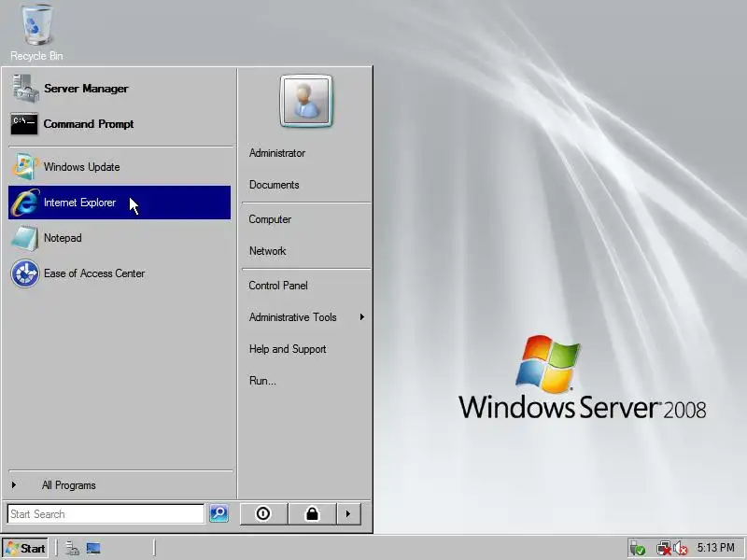Expand the Administrative Tools submenu arrow
Image resolution: width=747 pixels, height=560 pixels.
click(x=362, y=317)
